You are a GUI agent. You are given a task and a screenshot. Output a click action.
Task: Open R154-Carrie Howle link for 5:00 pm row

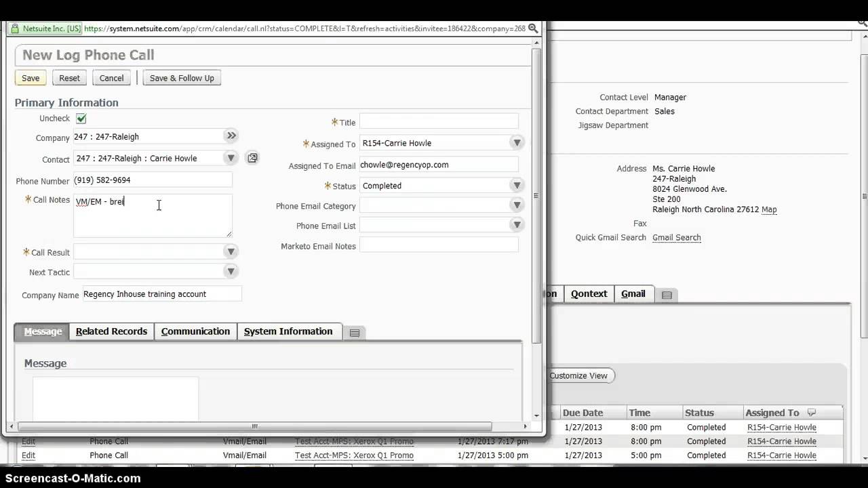pyautogui.click(x=782, y=455)
